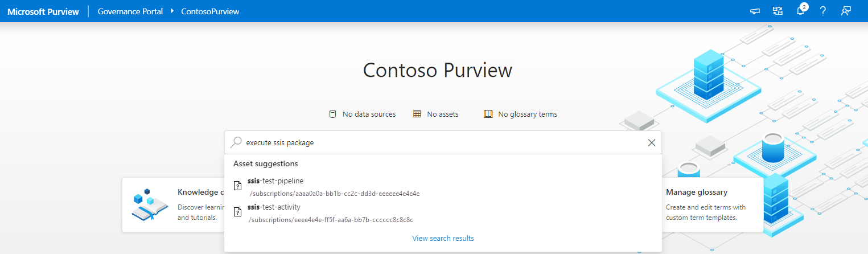Open the help question mark icon
868x254 pixels.
coord(822,11)
